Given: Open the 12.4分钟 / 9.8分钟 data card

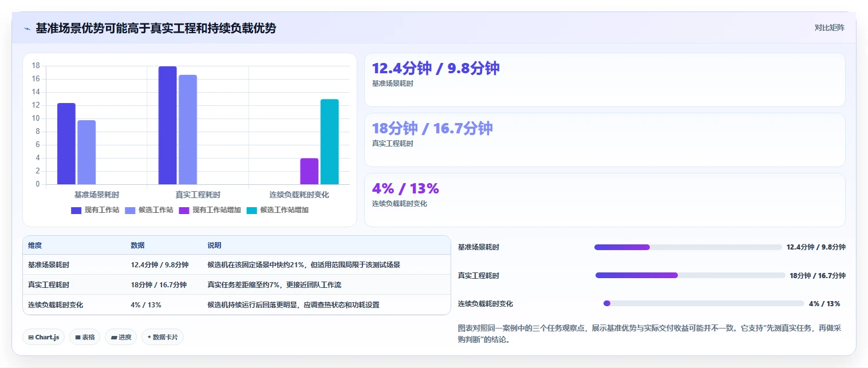Looking at the screenshot, I should click(605, 80).
